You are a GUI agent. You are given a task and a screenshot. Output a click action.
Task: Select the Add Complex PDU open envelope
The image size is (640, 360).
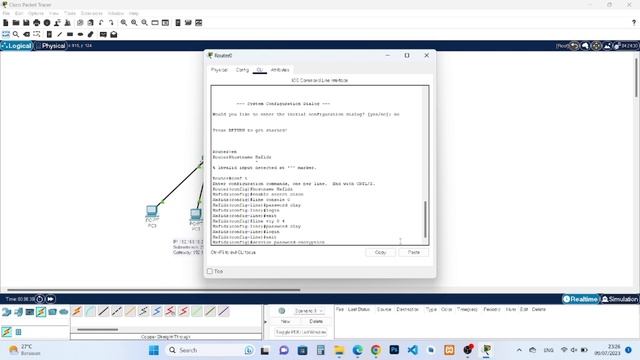click(x=114, y=34)
